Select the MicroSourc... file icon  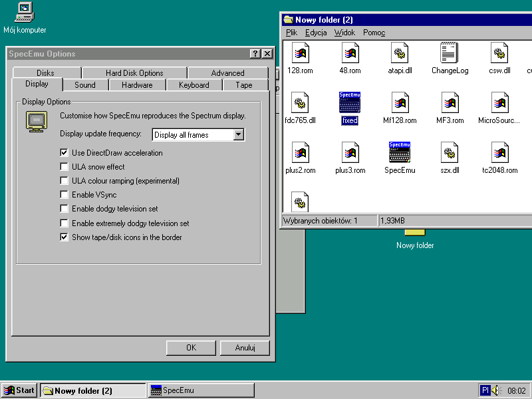coord(499,102)
